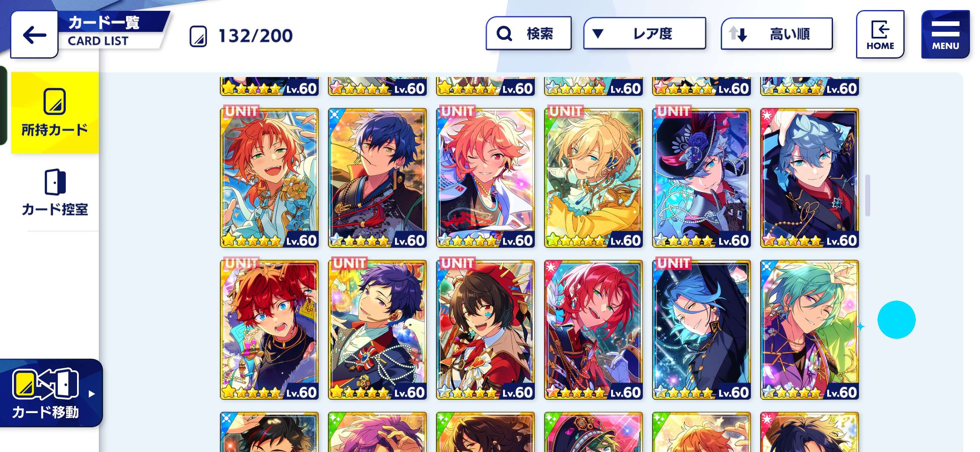
Task: Switch to the 所持カード tab
Action: 55,113
